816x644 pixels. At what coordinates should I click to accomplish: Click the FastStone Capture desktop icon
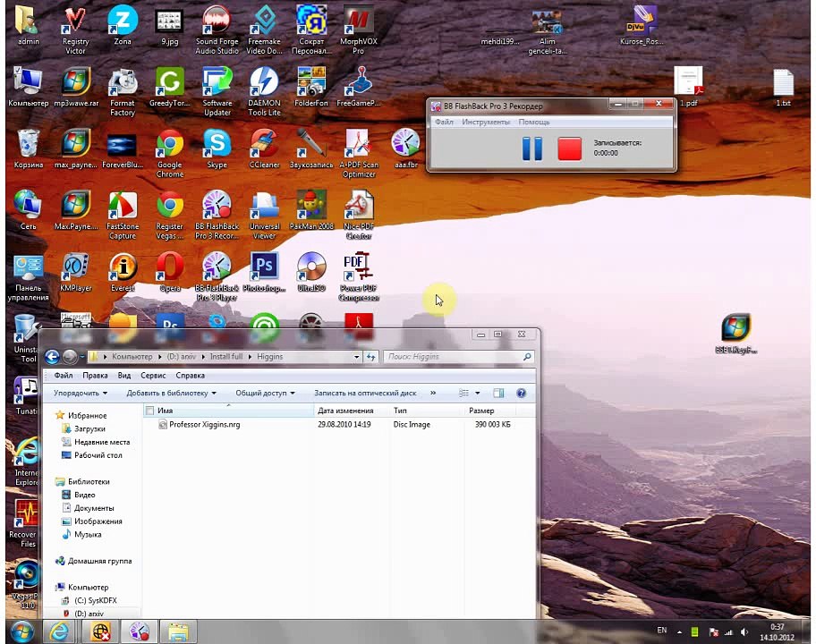click(123, 215)
